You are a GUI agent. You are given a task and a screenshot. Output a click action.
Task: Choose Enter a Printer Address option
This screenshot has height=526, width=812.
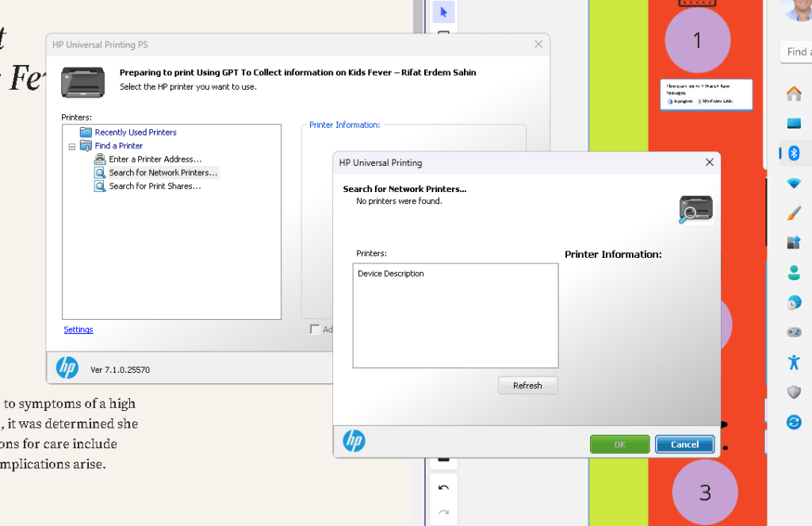pos(148,159)
